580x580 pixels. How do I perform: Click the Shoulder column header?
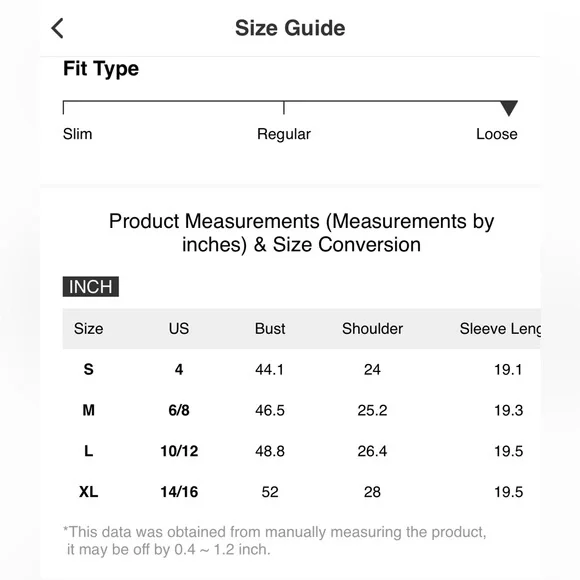(372, 328)
